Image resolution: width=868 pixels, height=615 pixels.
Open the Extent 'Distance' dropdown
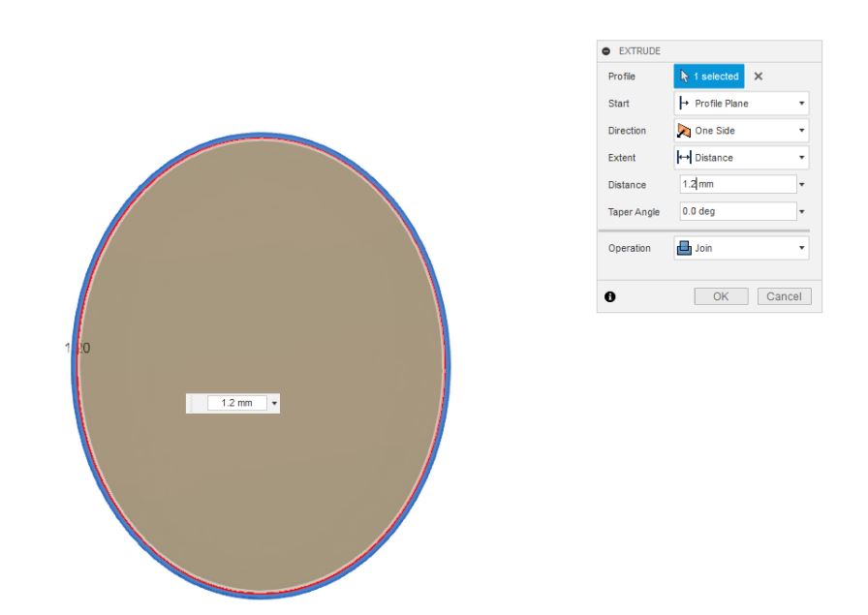(741, 157)
